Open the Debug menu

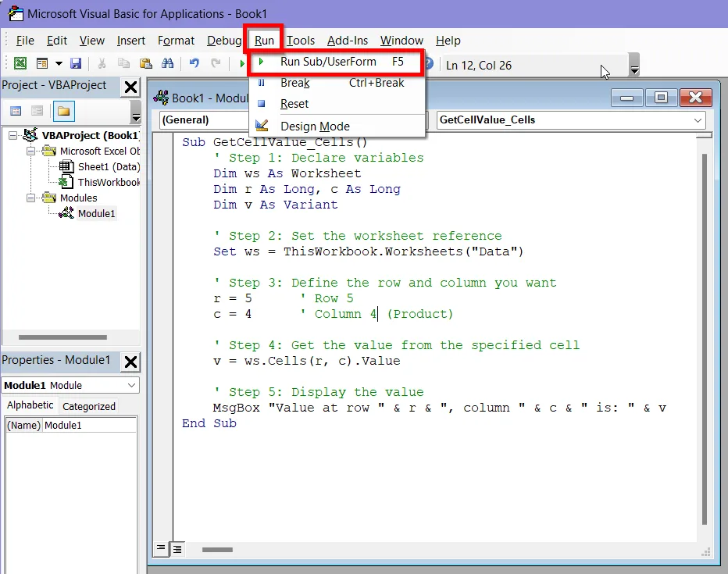tap(223, 41)
